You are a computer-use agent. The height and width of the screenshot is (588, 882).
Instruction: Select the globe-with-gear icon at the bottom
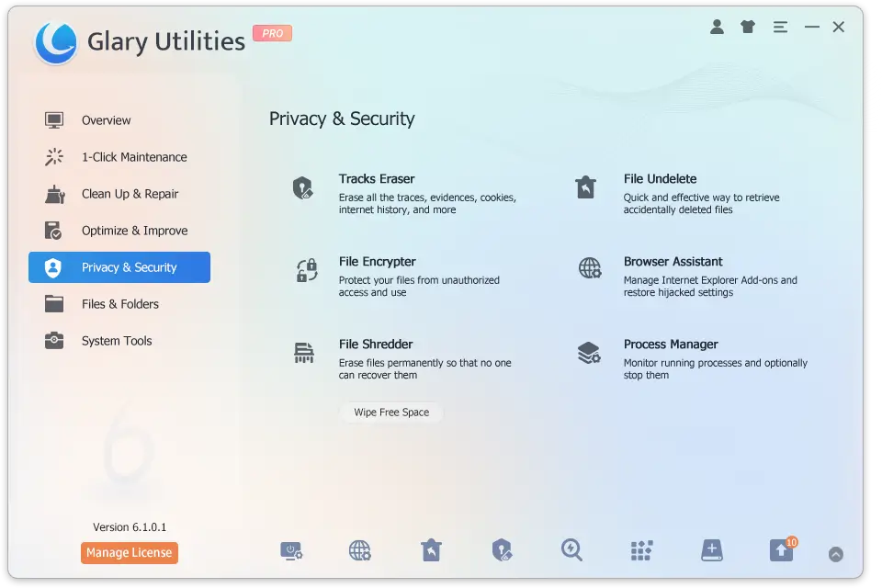click(360, 550)
